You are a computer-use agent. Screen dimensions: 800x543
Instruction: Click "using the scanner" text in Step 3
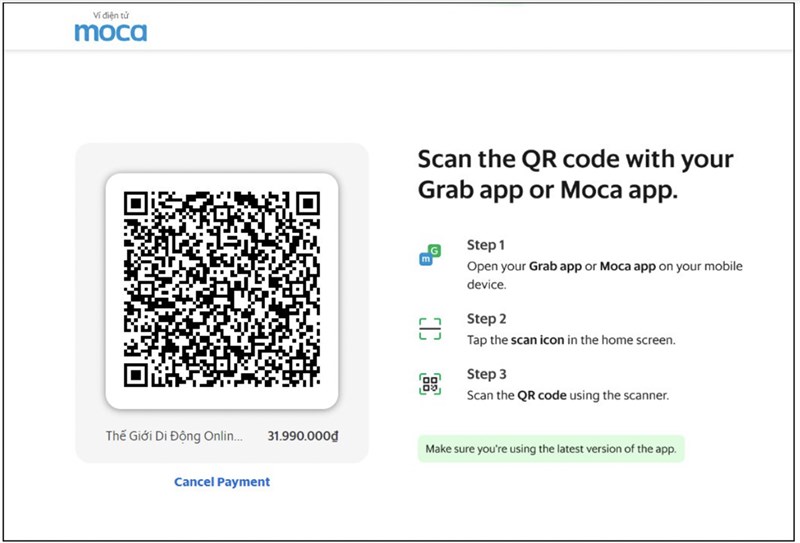click(618, 395)
